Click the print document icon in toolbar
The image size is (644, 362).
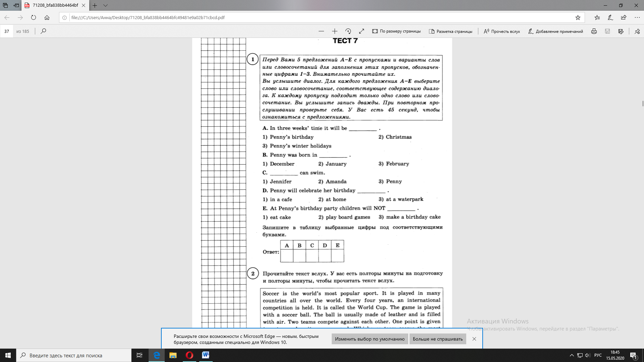tap(594, 31)
